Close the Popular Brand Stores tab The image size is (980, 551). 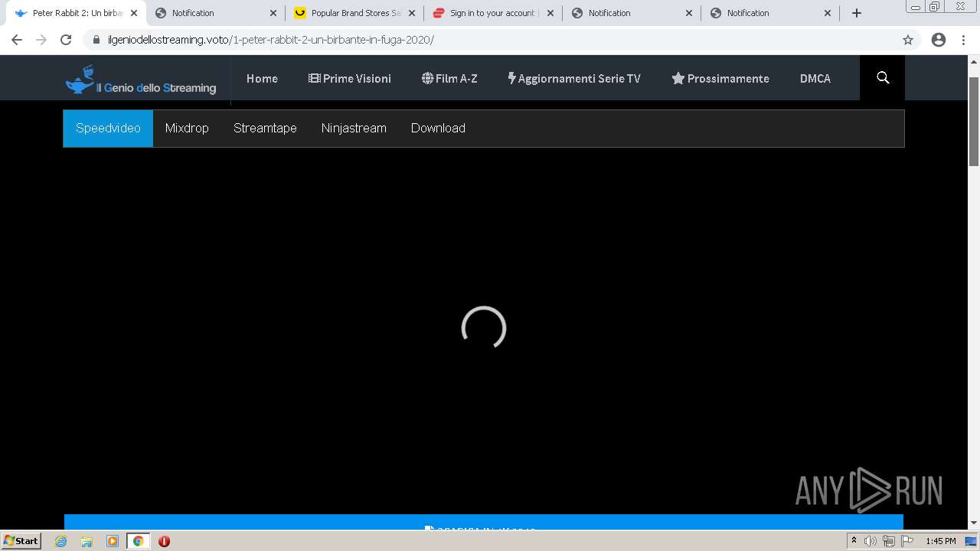[411, 13]
